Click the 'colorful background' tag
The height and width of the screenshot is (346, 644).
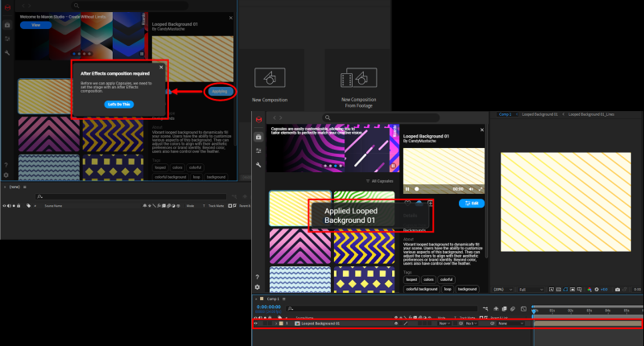pos(421,288)
